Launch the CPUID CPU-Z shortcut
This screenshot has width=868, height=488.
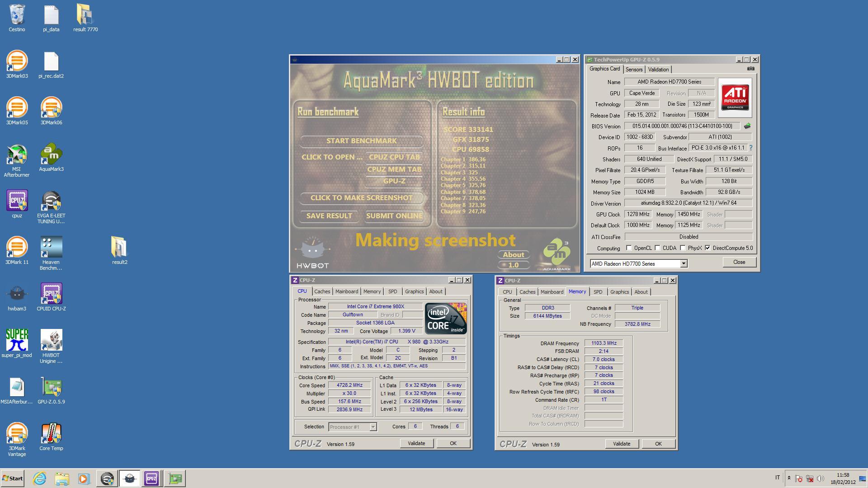(x=51, y=297)
